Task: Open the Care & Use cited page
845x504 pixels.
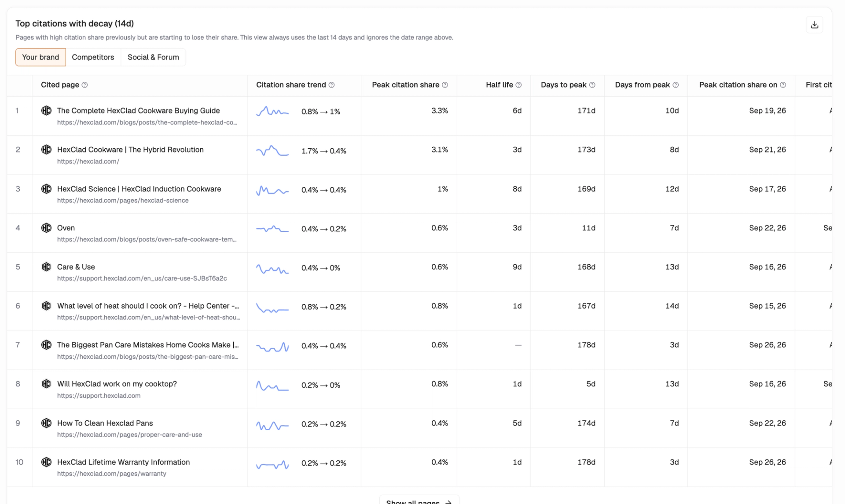Action: [x=76, y=267]
